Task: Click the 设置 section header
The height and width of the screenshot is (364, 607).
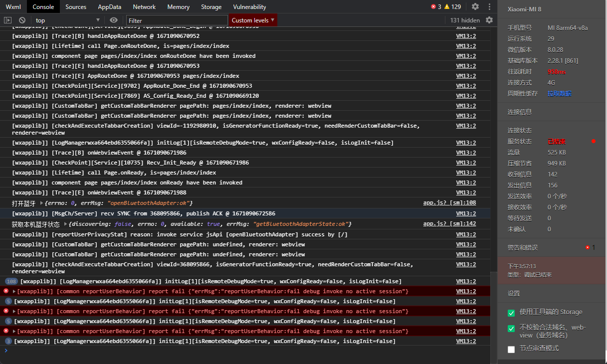Action: point(514,294)
